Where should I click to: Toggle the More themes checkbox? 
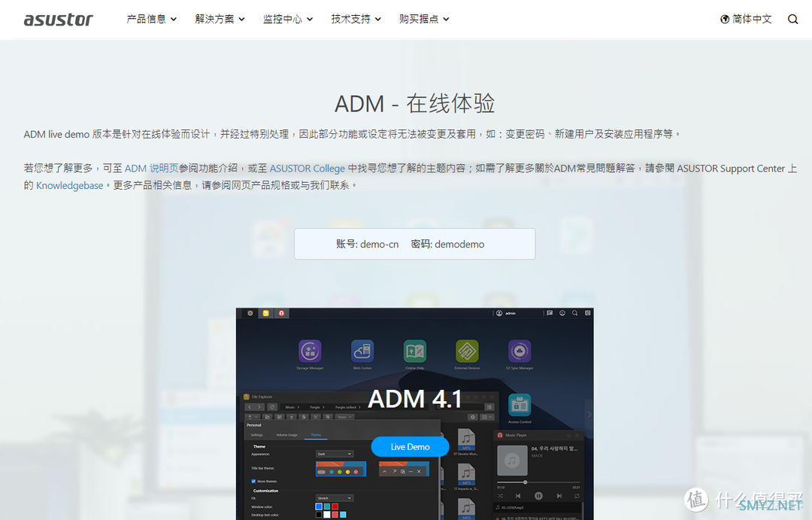(x=253, y=481)
